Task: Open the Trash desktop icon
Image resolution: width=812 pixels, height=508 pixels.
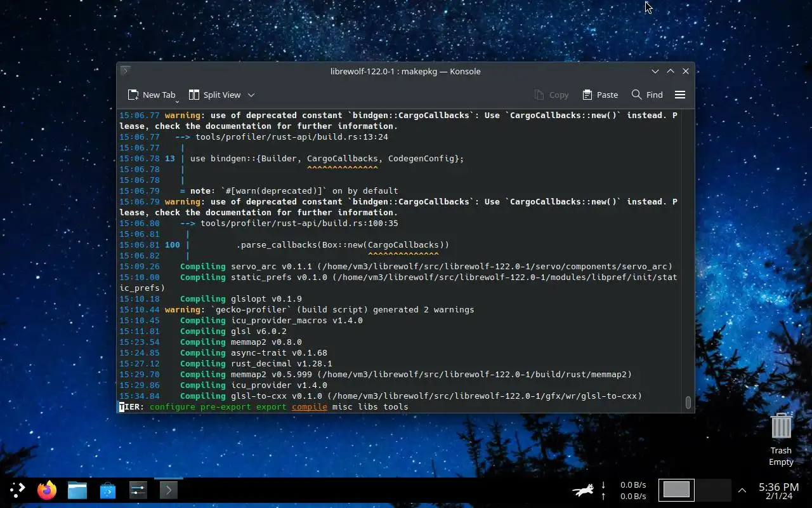Action: pos(781,439)
